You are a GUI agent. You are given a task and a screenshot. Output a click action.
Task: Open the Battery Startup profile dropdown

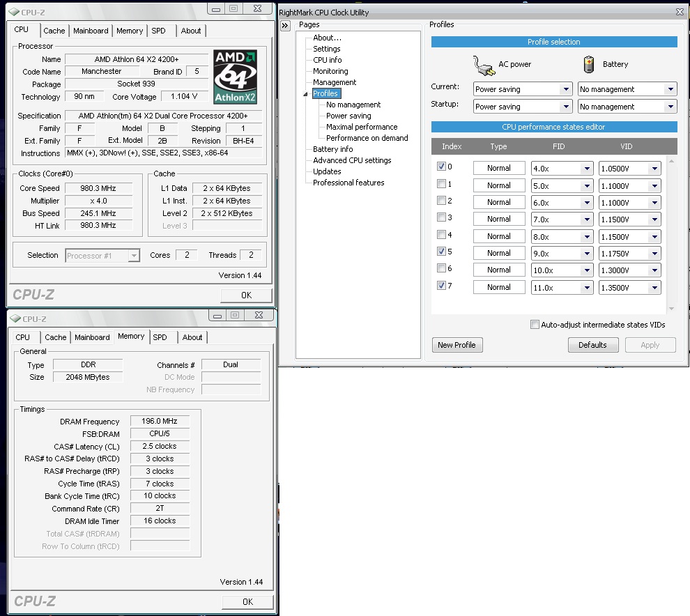tap(627, 107)
